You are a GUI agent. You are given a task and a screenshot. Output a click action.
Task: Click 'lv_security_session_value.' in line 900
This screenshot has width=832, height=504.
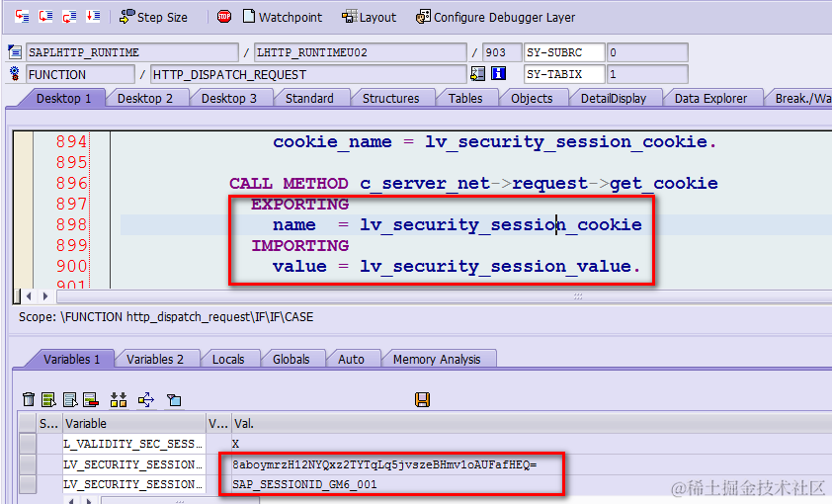click(x=500, y=266)
